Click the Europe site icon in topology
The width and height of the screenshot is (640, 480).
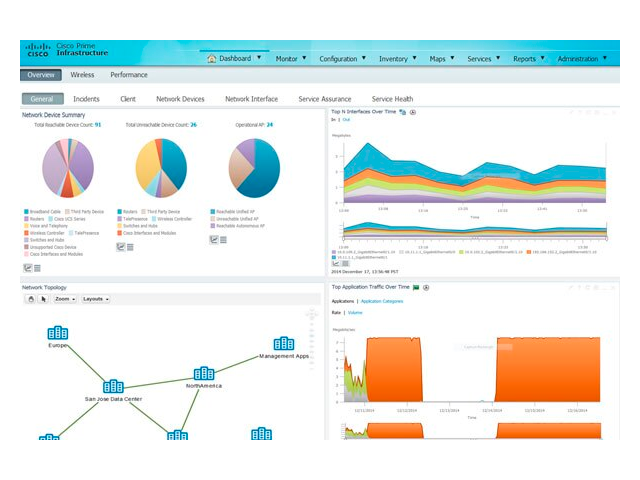click(x=58, y=333)
